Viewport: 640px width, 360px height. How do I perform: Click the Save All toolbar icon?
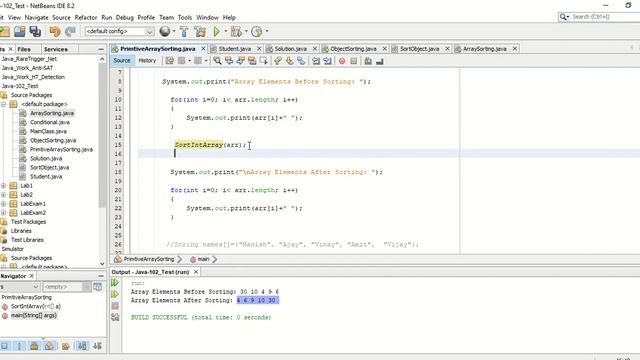coord(36,31)
